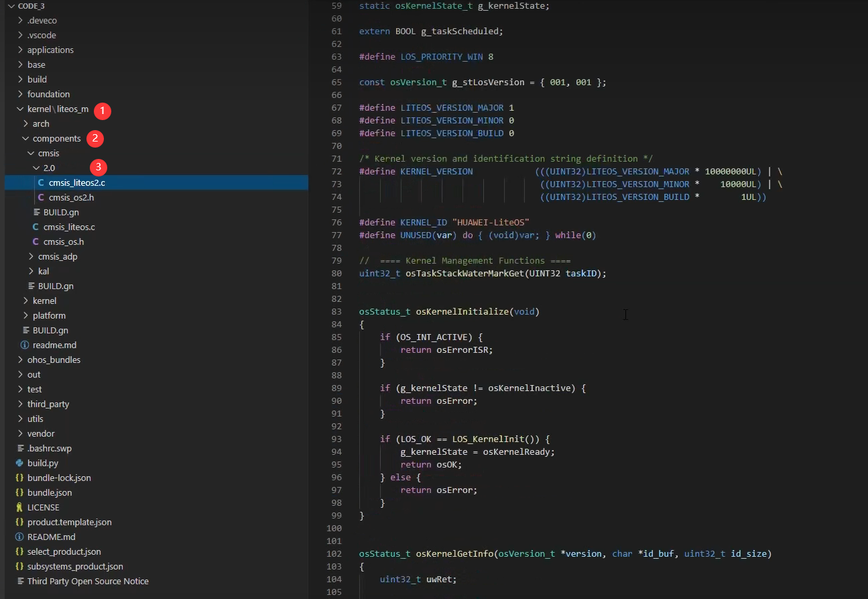Screen dimensions: 868x599
Task: Click the osKernelGetInfo function name on line 102
Action: coord(455,554)
